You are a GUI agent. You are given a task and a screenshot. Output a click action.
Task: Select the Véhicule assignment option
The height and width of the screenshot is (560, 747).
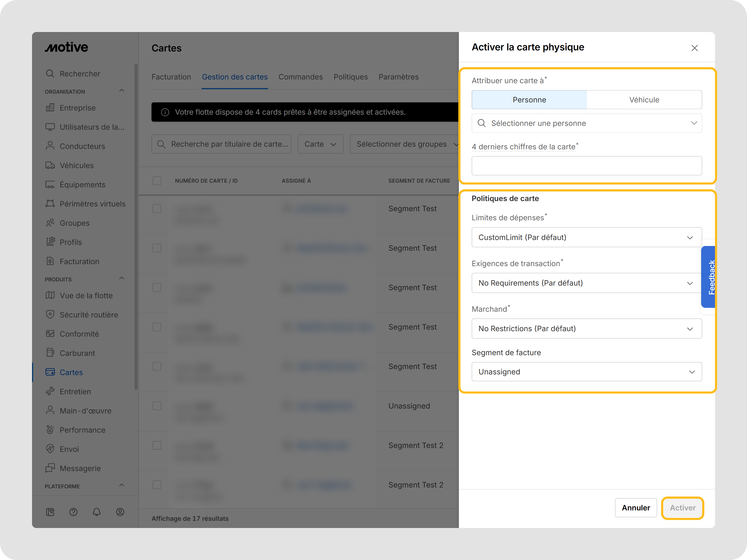[644, 99]
